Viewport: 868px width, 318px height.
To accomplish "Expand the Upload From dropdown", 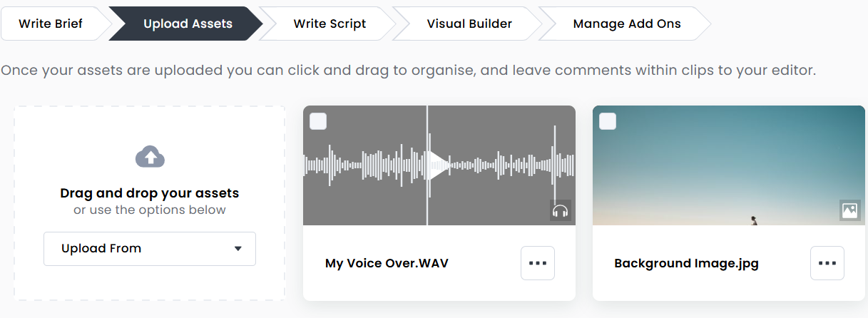I will tap(150, 249).
